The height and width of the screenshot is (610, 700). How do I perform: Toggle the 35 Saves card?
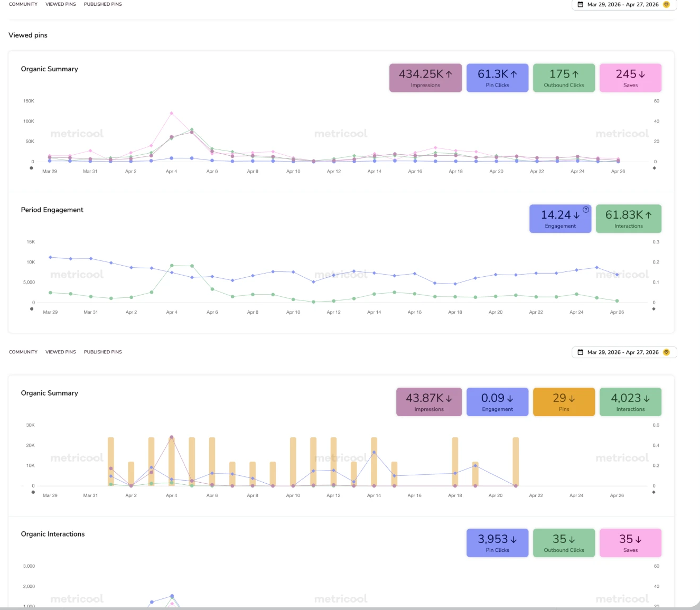(630, 543)
